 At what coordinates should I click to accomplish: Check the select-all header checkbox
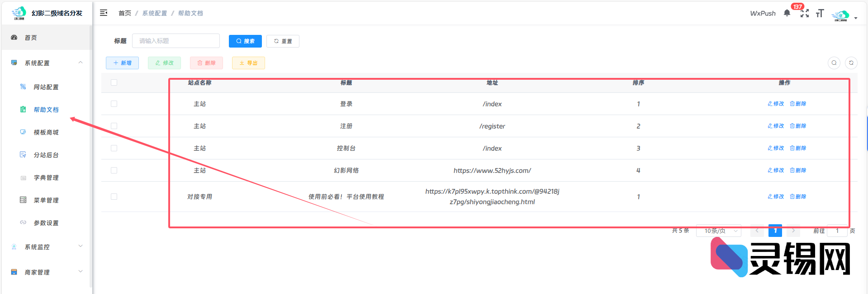(114, 82)
